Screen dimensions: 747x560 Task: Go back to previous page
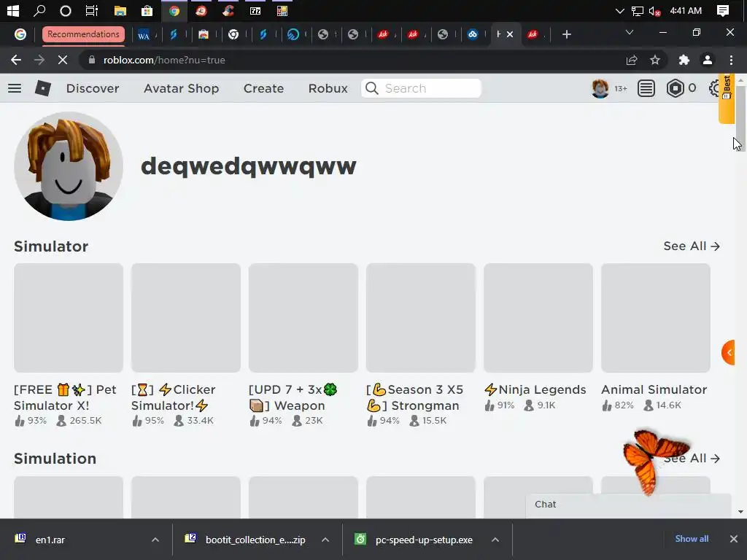16,60
